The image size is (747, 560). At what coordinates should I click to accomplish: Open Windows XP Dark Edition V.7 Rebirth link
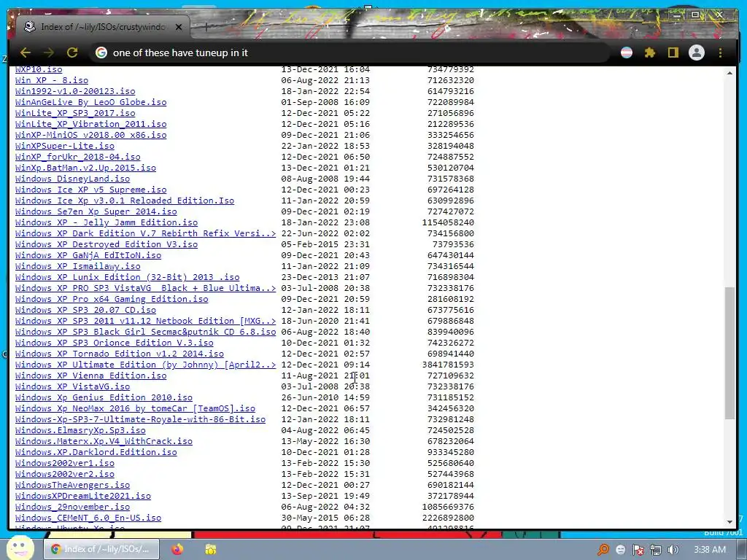point(145,234)
